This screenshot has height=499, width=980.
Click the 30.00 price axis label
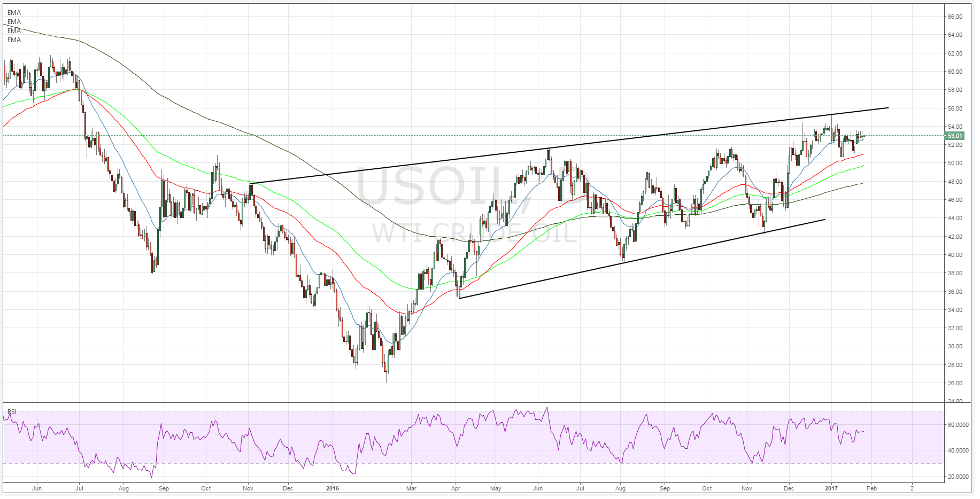tap(955, 346)
